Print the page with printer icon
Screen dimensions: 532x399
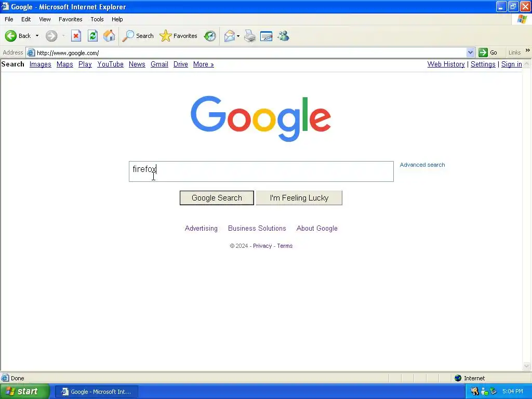[x=250, y=36]
